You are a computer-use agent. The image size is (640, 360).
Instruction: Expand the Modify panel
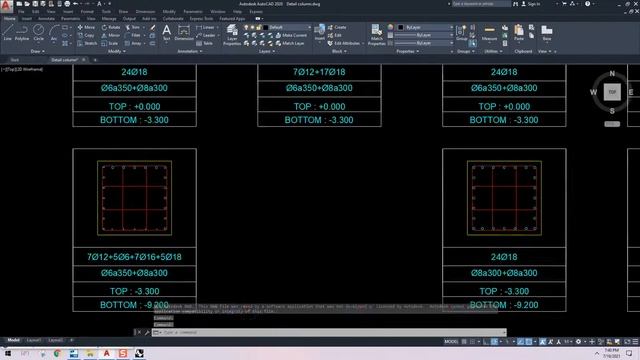point(117,51)
